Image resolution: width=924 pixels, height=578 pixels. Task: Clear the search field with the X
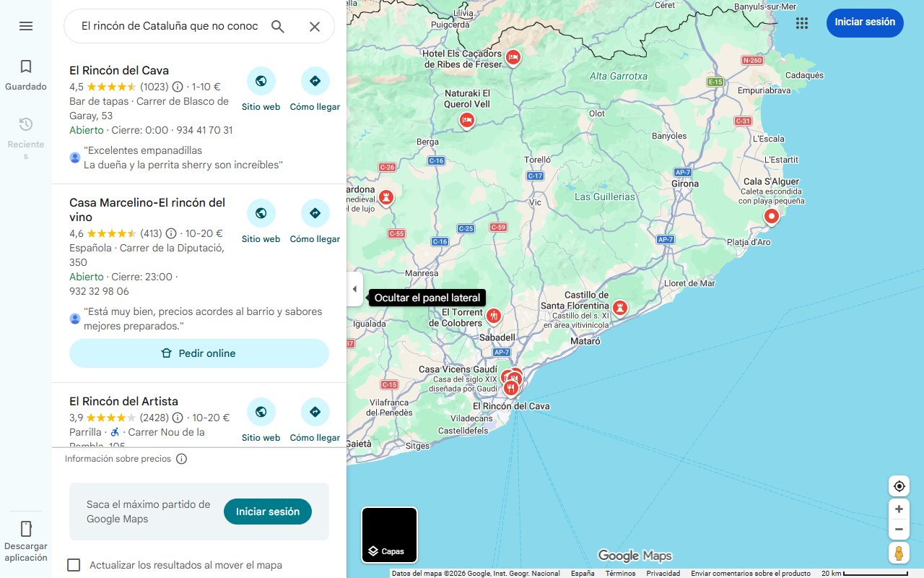point(315,26)
